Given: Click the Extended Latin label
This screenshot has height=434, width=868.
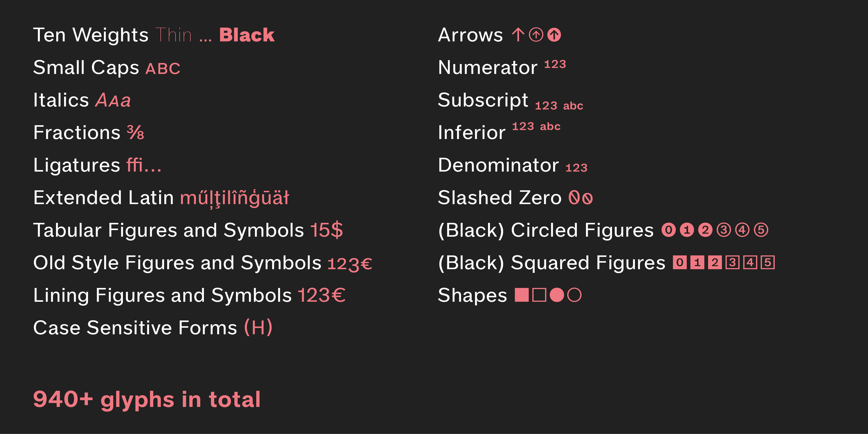Looking at the screenshot, I should coord(103,197).
